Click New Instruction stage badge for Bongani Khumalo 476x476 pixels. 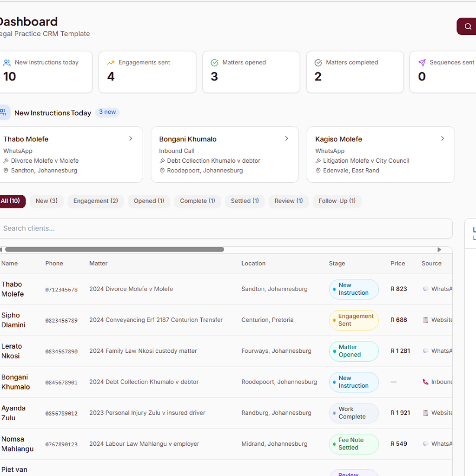tap(354, 382)
